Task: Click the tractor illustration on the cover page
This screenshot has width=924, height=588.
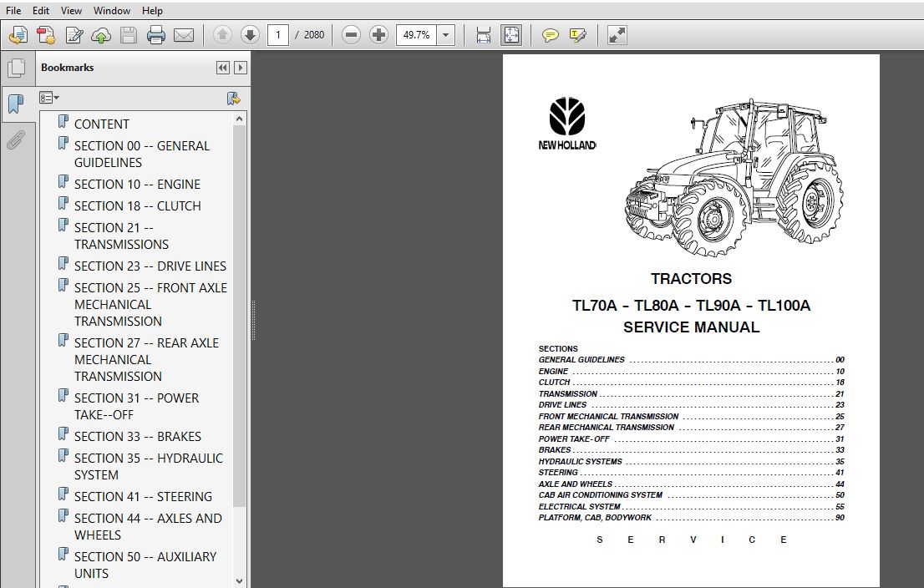Action: pyautogui.click(x=734, y=177)
